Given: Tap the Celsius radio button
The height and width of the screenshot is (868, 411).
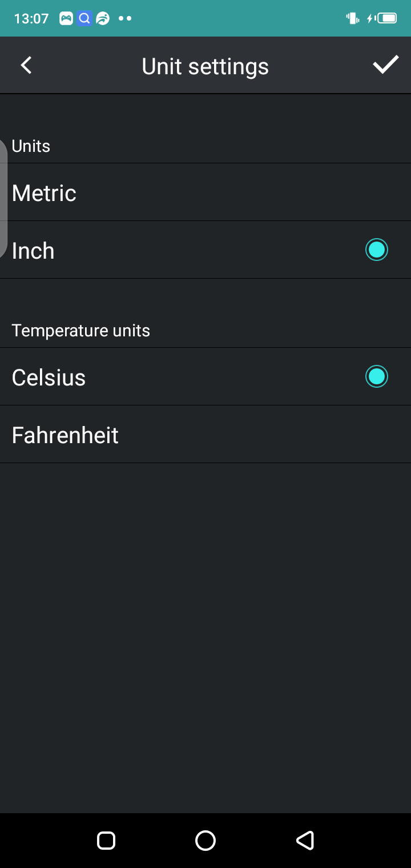Looking at the screenshot, I should [376, 376].
